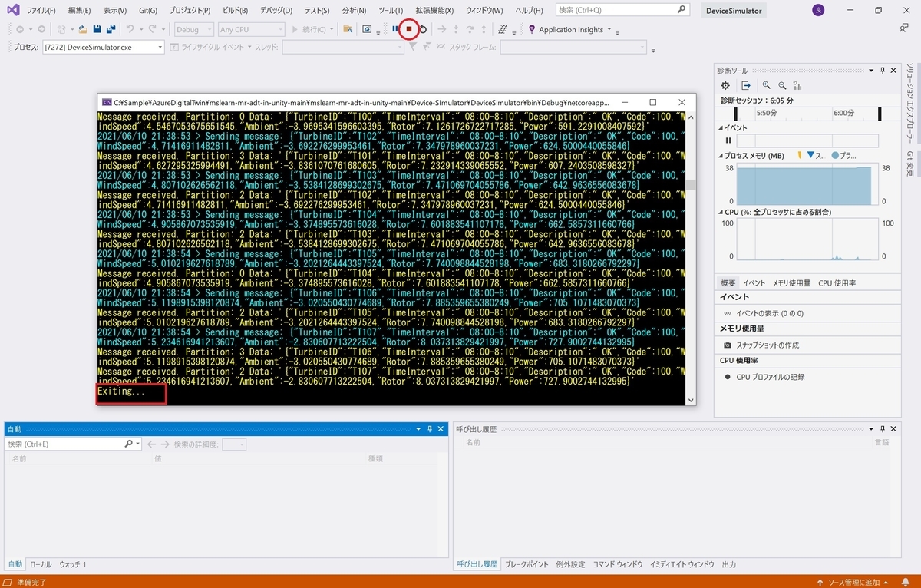The height and width of the screenshot is (588, 921).
Task: Click the camera snapshot icon in the diagnostic tools
Action: pyautogui.click(x=728, y=345)
